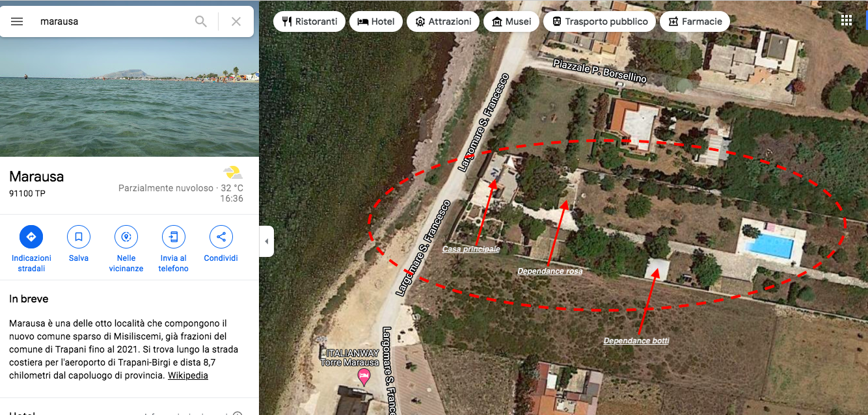Show Attrazioni on the map

[443, 21]
